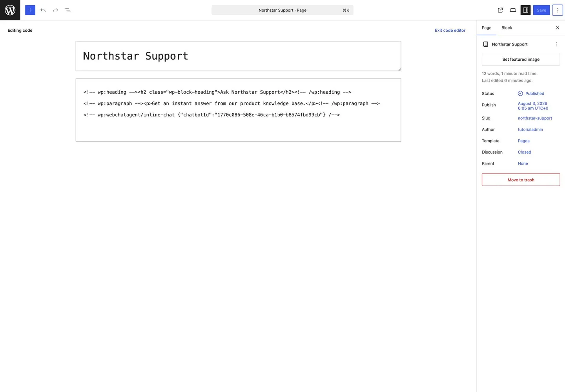Click the wp:webchatagent/inline-chat code line
This screenshot has width=565, height=392.
[x=211, y=115]
